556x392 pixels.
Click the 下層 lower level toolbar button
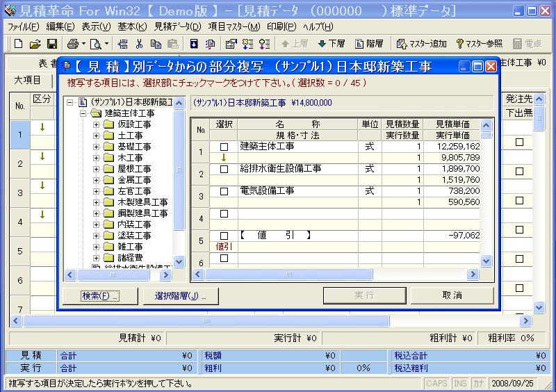coord(332,44)
